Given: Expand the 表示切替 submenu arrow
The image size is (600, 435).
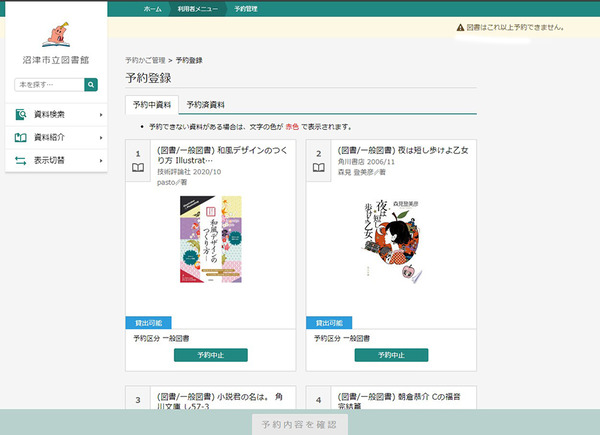Looking at the screenshot, I should coord(101,161).
